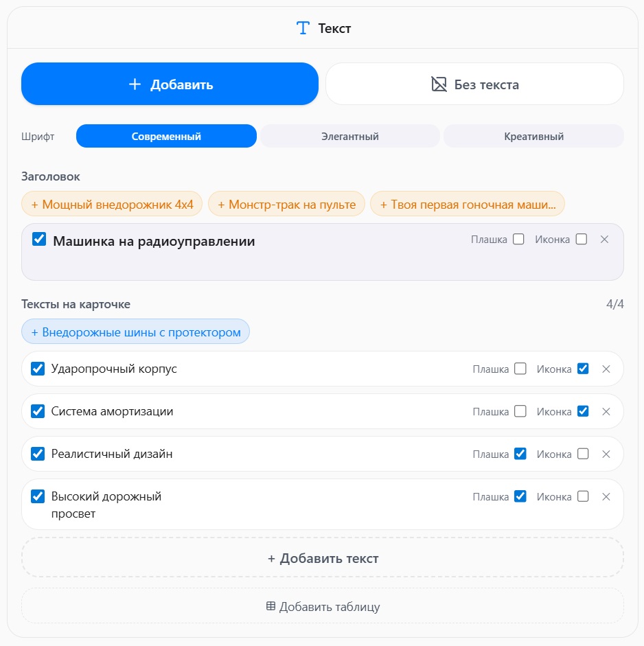The width and height of the screenshot is (644, 646).
Task: Remove the 'Реалистичный дизайн' text entry
Action: tap(606, 454)
